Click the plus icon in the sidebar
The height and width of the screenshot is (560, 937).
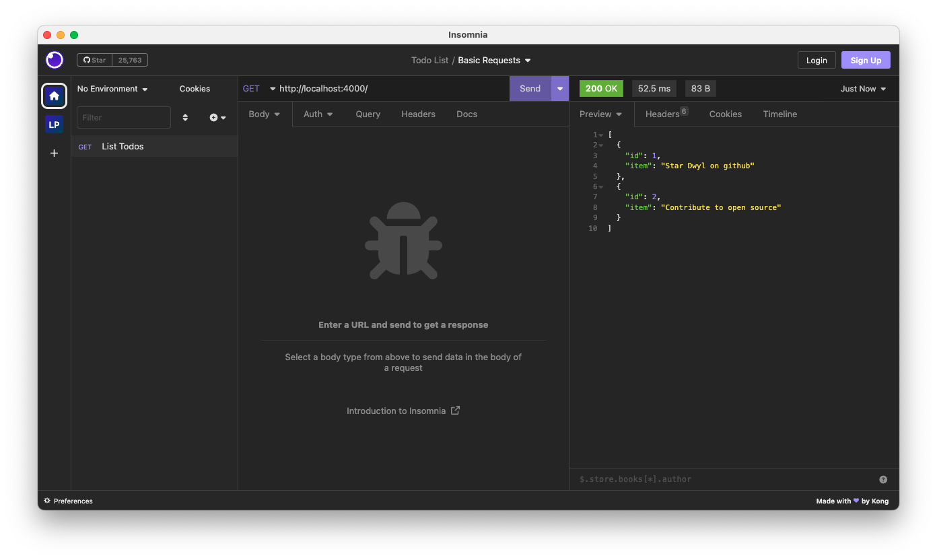55,153
